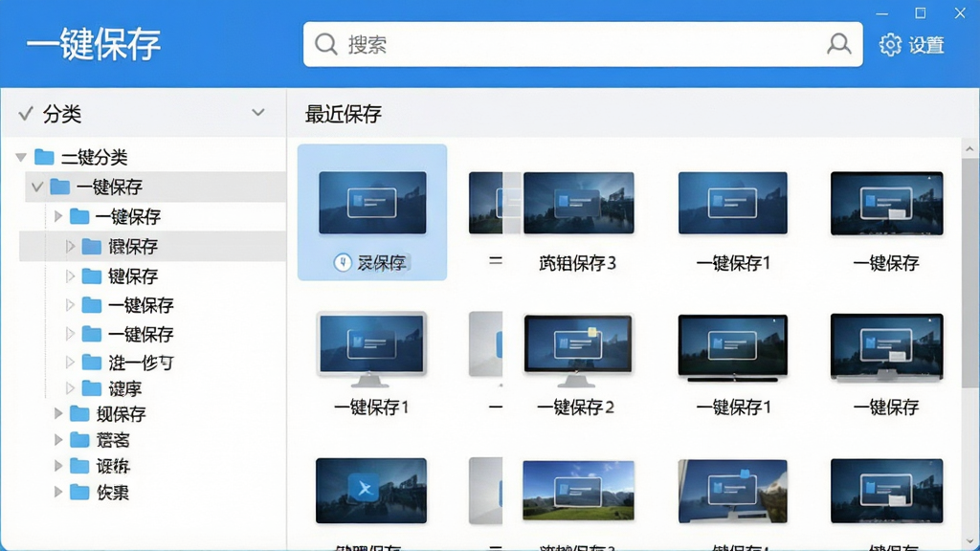The image size is (980, 551).
Task: Click the 分类 panel header label
Action: 62,114
